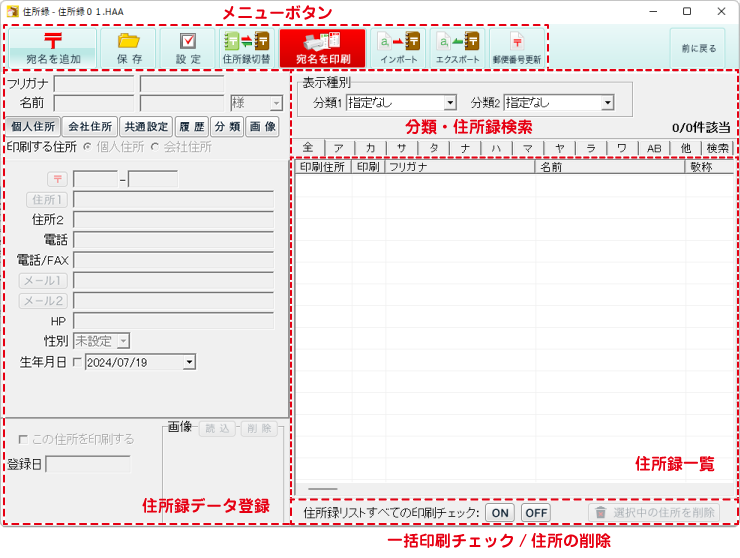Viewport: 740px width, 558px height.
Task: Click the 名前 column header
Action: [610, 167]
